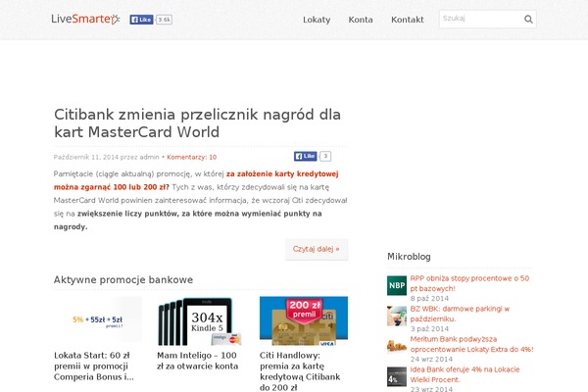Open 'Lokata Start: 60 zł premii' promo title
The image size is (588, 392).
pos(94,367)
